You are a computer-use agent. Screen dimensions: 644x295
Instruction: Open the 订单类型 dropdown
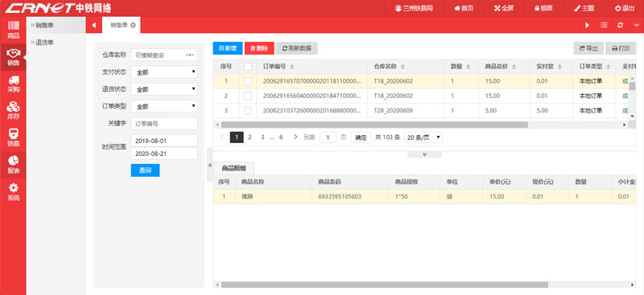click(x=164, y=106)
